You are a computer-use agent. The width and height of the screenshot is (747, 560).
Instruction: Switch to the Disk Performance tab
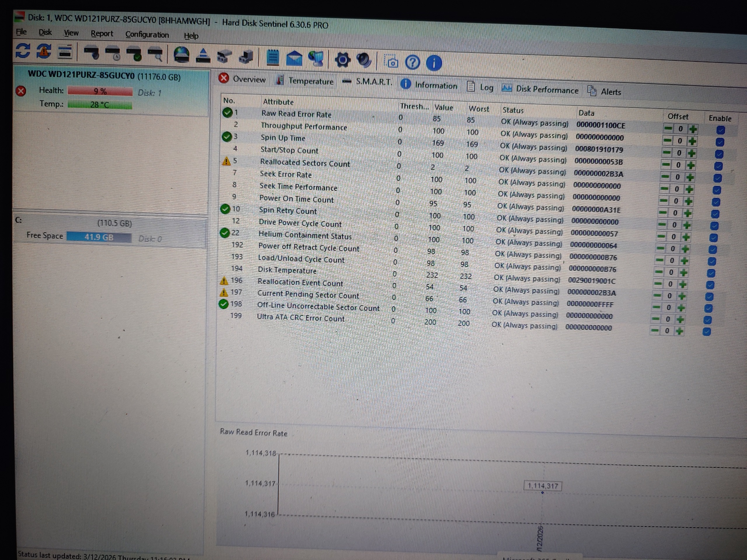(540, 90)
